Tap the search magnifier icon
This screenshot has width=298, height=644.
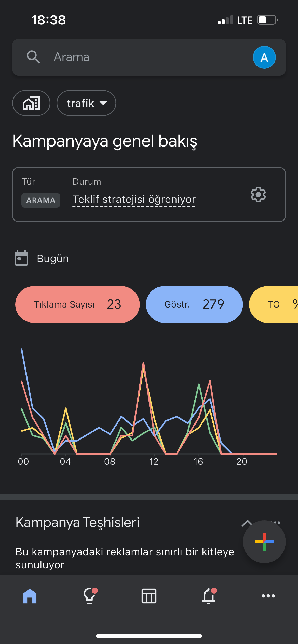tap(33, 57)
